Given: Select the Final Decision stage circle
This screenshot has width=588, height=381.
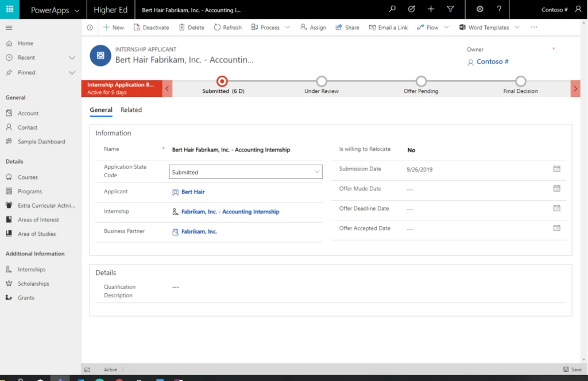Looking at the screenshot, I should tap(520, 81).
